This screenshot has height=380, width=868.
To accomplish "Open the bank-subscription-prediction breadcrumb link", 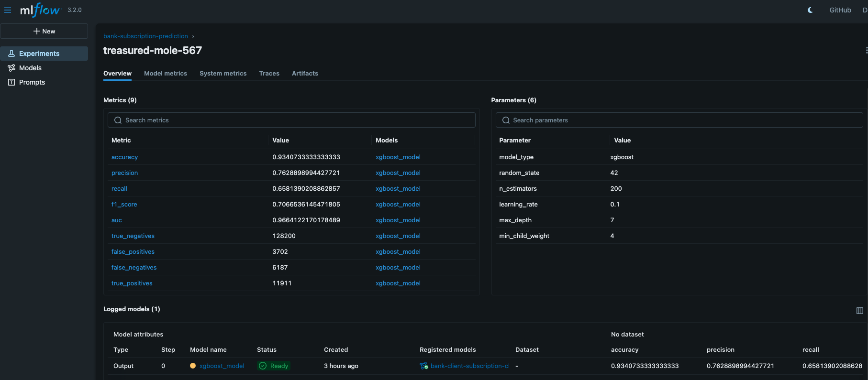I will tap(145, 36).
